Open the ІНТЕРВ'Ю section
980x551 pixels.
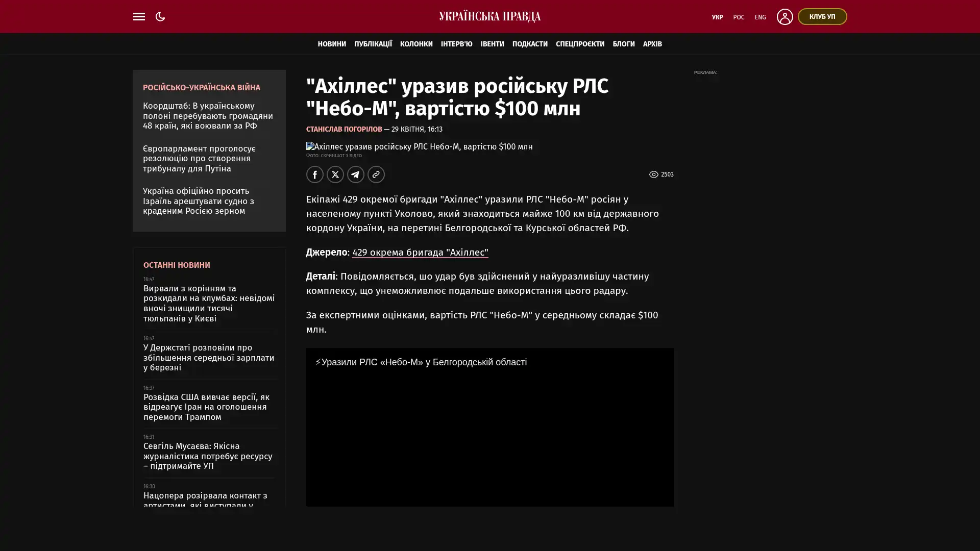tap(456, 44)
